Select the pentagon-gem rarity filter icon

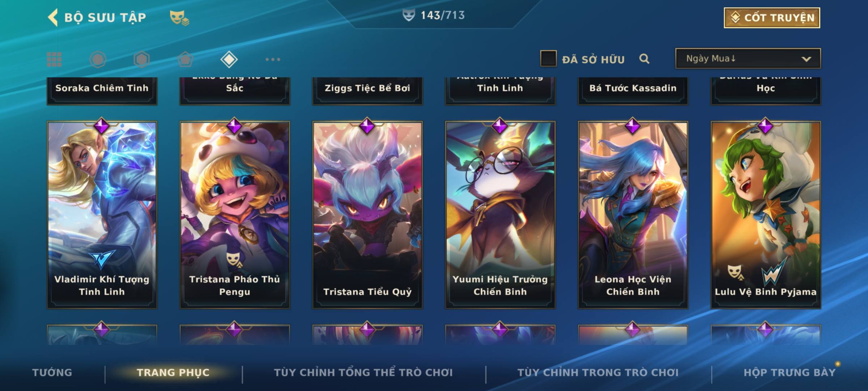[185, 59]
